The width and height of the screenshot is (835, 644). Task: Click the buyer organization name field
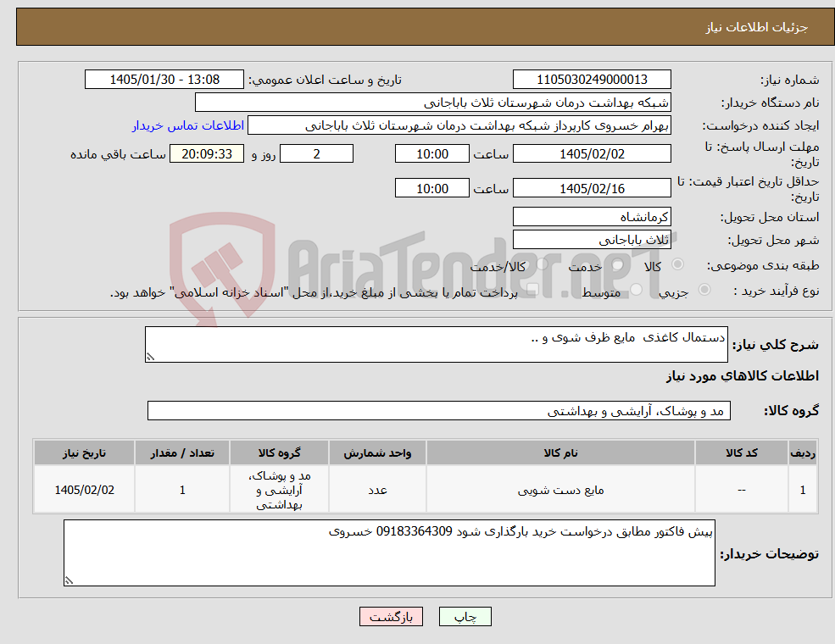433,103
